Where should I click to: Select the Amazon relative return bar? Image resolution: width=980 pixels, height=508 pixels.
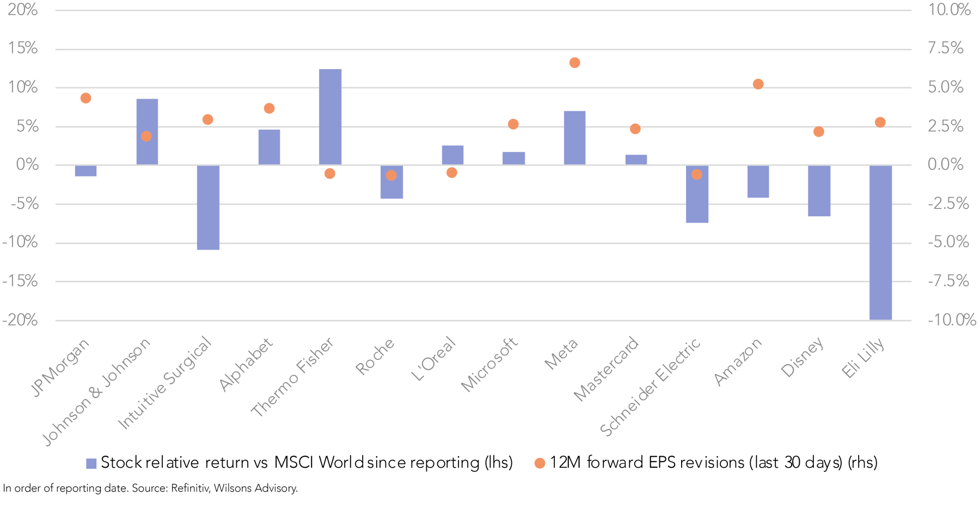(758, 181)
